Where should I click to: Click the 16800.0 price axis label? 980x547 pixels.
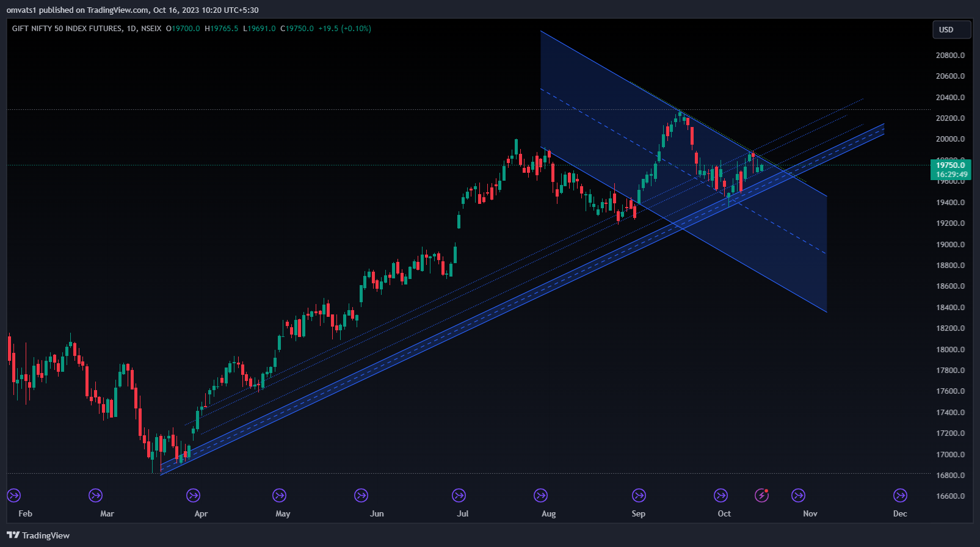[950, 476]
